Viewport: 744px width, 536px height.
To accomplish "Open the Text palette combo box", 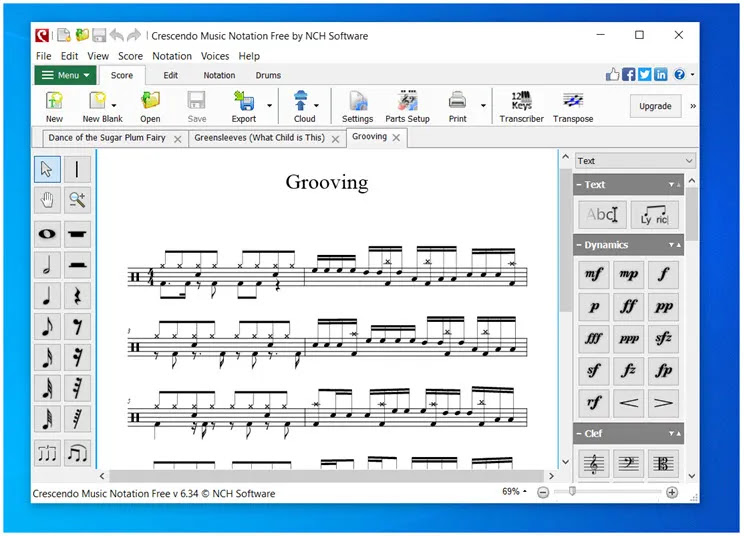I will click(635, 161).
